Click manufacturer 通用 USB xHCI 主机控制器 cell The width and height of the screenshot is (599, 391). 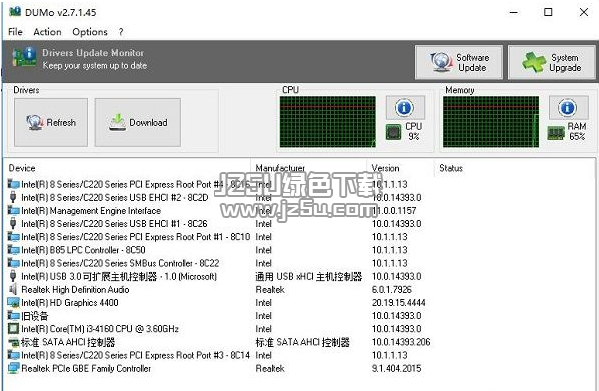click(308, 276)
